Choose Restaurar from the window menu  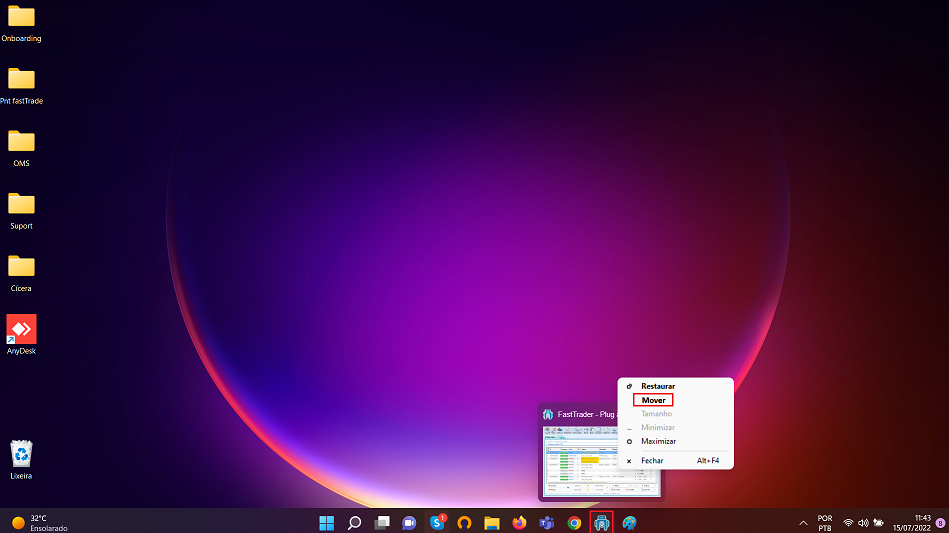point(657,386)
